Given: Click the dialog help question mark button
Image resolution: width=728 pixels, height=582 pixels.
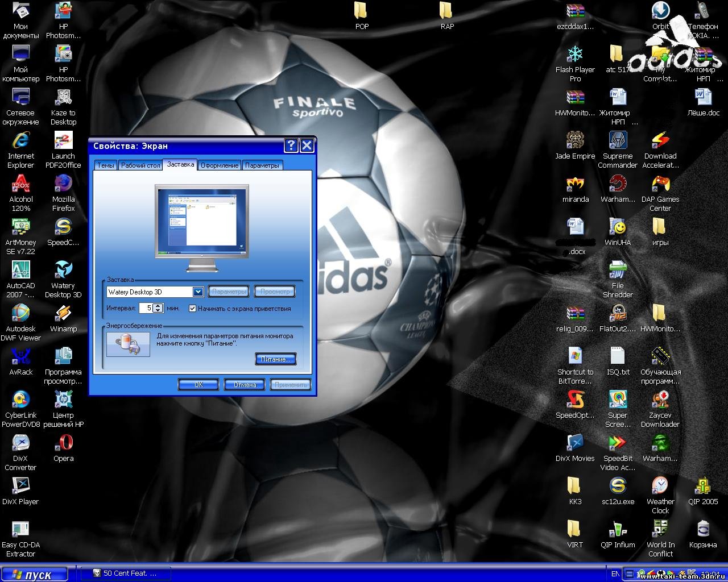Looking at the screenshot, I should click(x=291, y=145).
